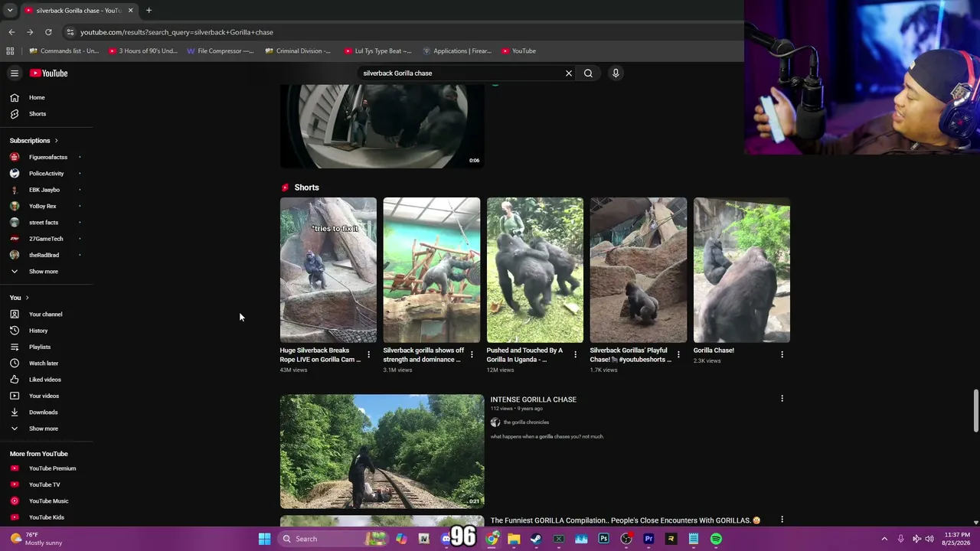980x551 pixels.
Task: Open Criminal Division bookmark
Action: tap(298, 51)
